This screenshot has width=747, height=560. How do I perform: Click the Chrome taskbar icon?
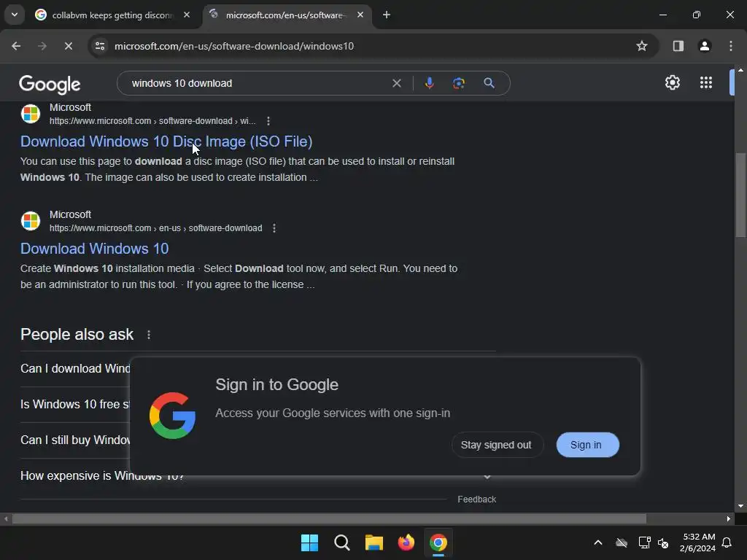coord(438,542)
